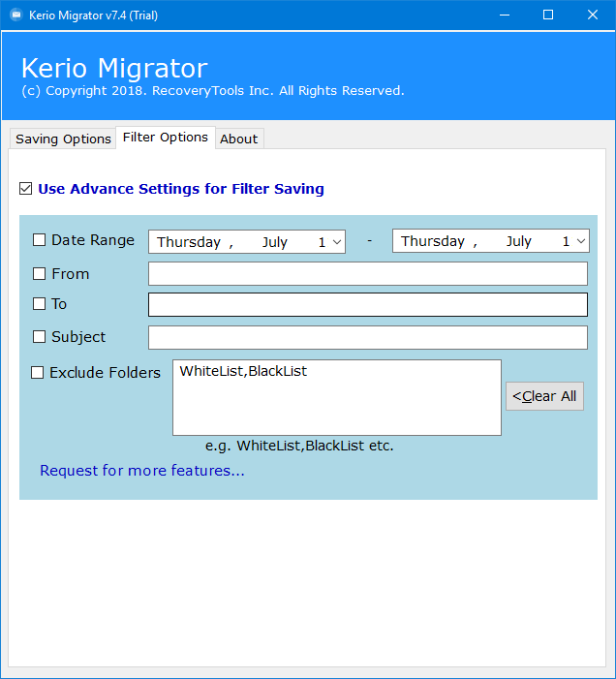This screenshot has height=679, width=616.
Task: Select the Filter Options tab
Action: 166,138
